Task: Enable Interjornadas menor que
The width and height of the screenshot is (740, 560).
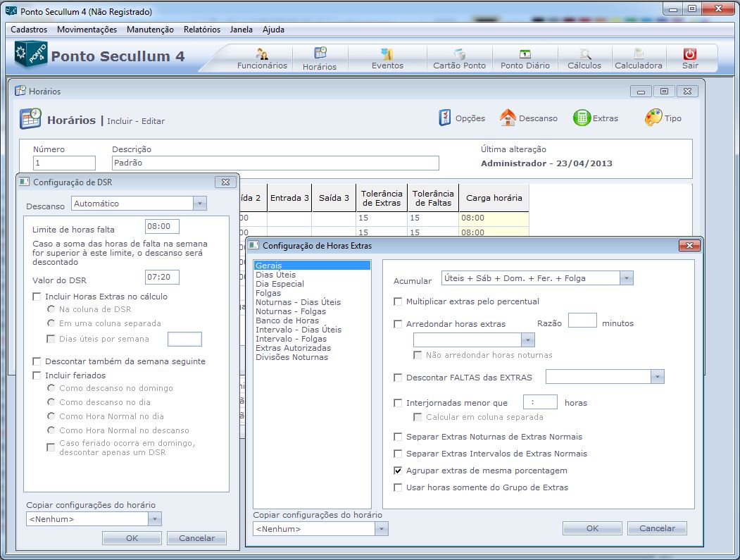Action: click(398, 403)
